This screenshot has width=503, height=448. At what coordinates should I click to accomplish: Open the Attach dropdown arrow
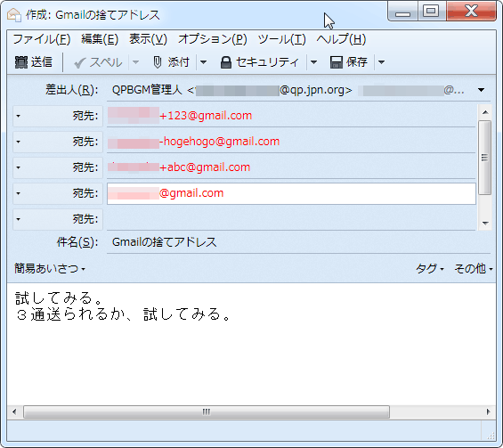pos(203,62)
